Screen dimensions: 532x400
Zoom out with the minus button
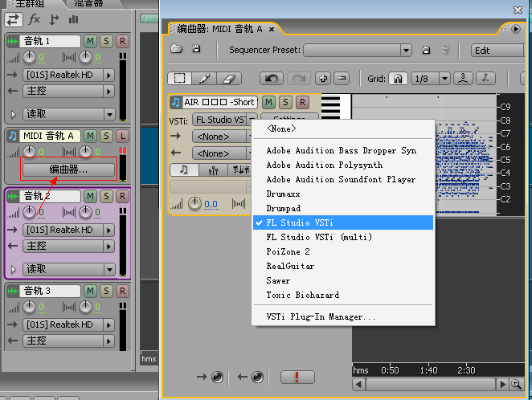pos(342,79)
